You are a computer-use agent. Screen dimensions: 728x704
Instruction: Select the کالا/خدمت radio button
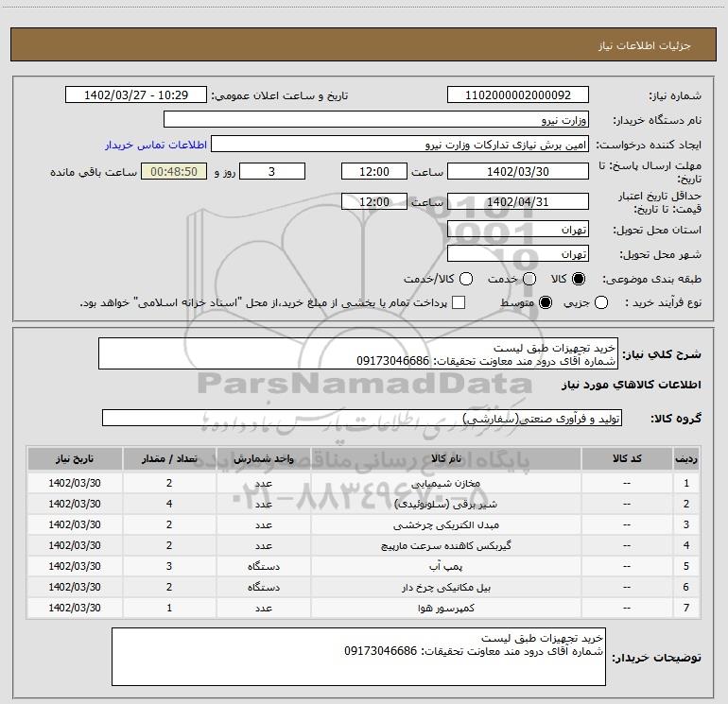point(466,279)
